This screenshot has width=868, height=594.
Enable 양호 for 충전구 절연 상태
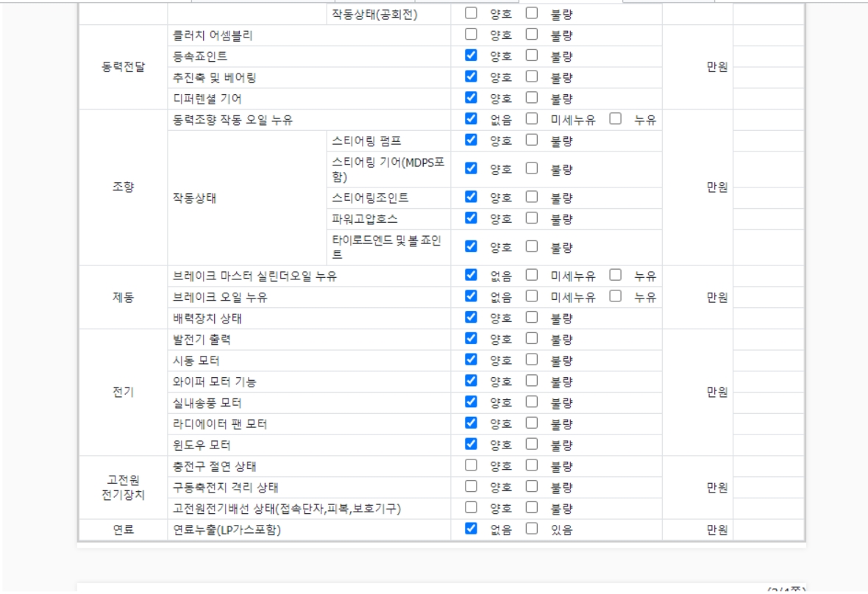[x=472, y=465]
